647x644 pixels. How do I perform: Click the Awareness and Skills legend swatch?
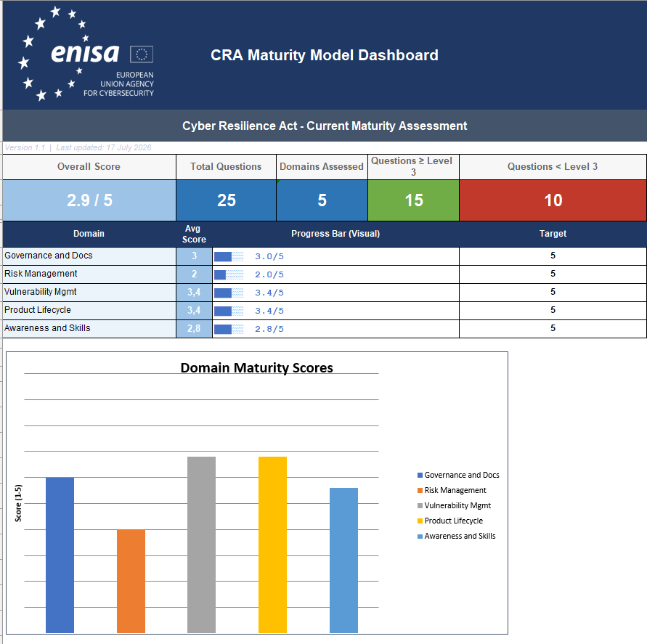[420, 537]
